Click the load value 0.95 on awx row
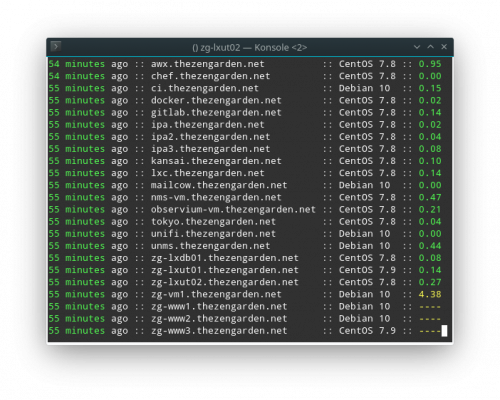This screenshot has width=500, height=400. 430,64
